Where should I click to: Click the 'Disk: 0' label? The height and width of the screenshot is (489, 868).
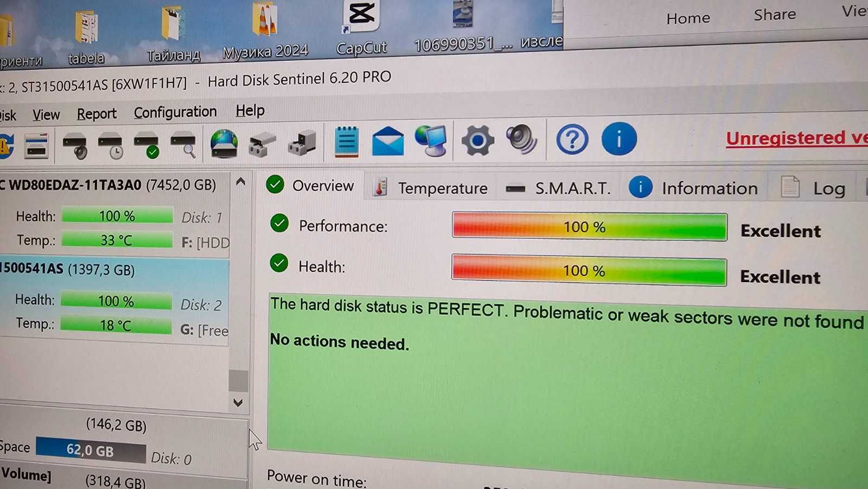coord(171,459)
